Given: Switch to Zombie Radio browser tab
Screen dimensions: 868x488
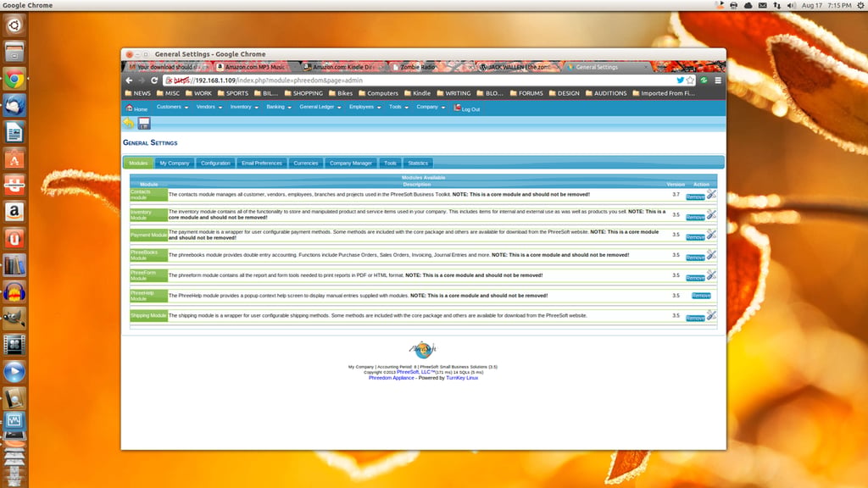Looking at the screenshot, I should 418,67.
